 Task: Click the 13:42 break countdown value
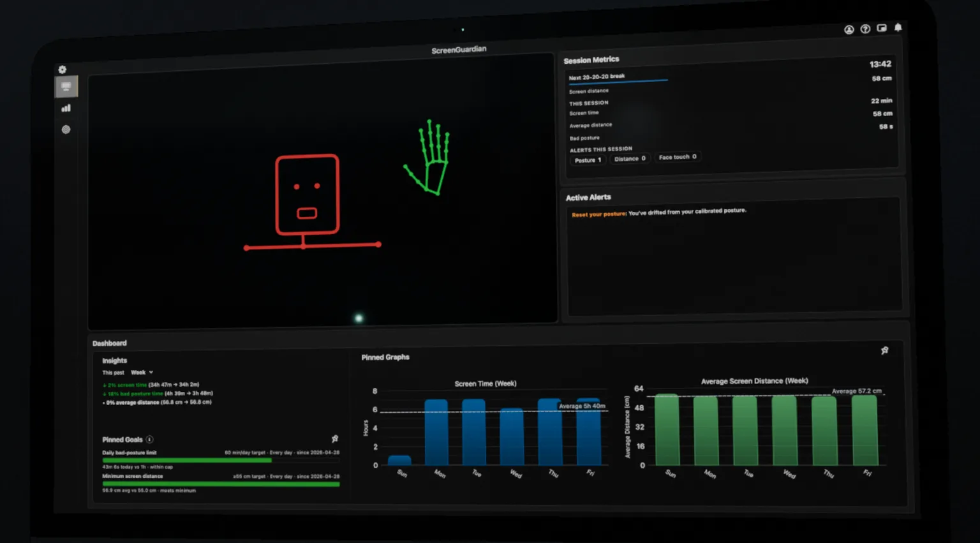pos(880,64)
